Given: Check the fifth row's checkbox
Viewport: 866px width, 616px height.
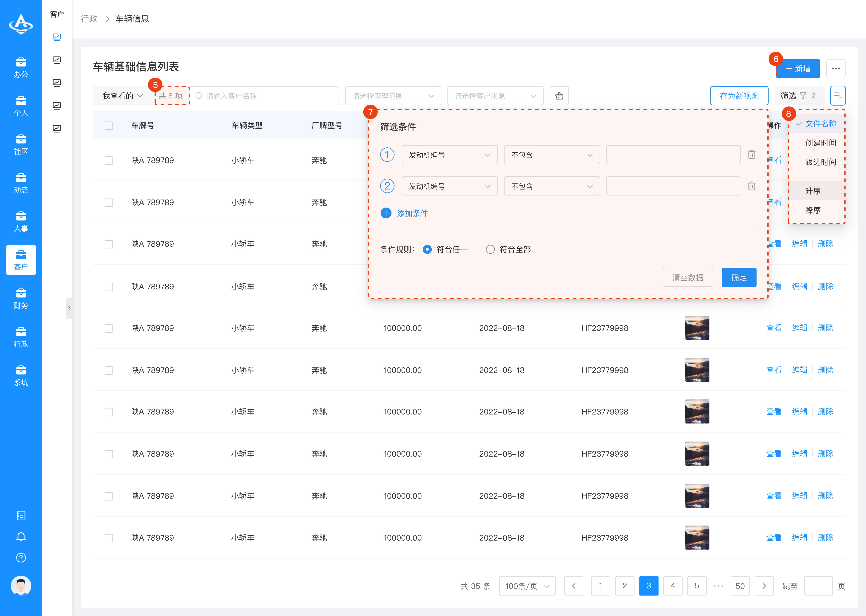Looking at the screenshot, I should 109,328.
